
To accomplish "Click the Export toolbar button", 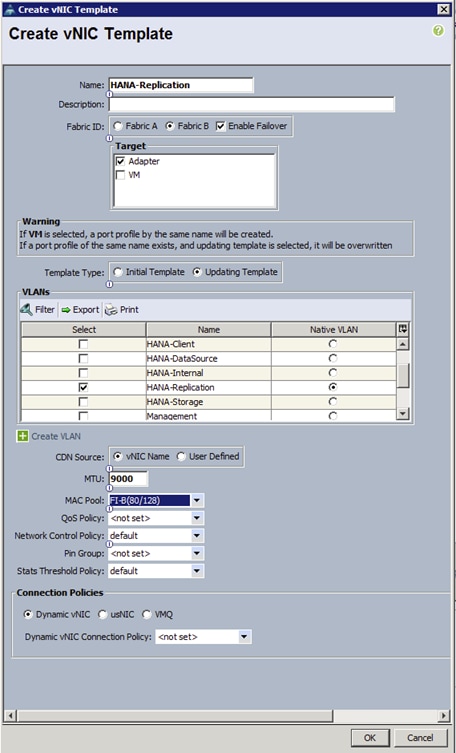I will tap(80, 310).
